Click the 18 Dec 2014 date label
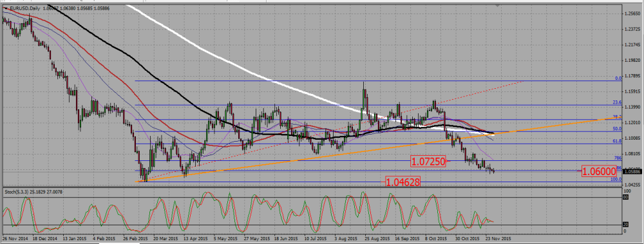644x244 pixels. [x=45, y=238]
